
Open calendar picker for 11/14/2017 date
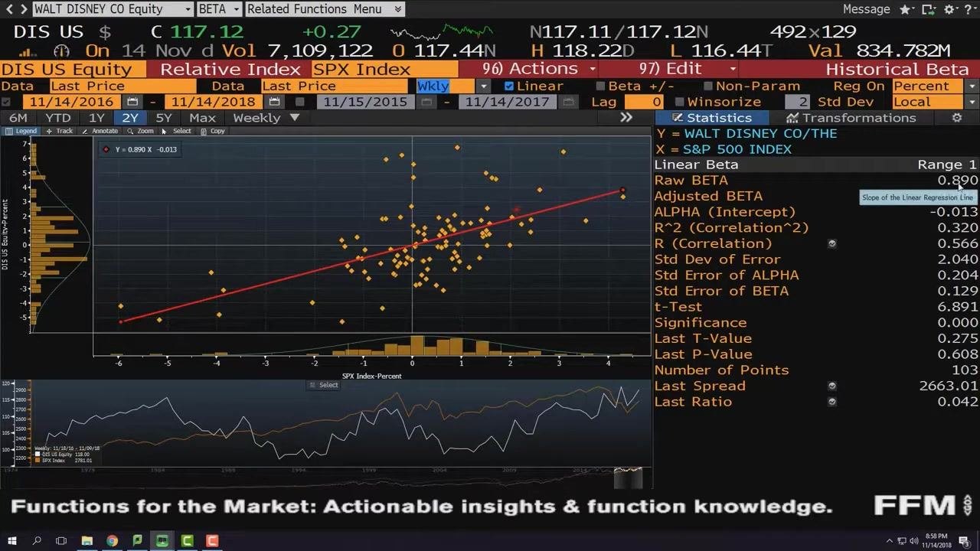[x=568, y=102]
